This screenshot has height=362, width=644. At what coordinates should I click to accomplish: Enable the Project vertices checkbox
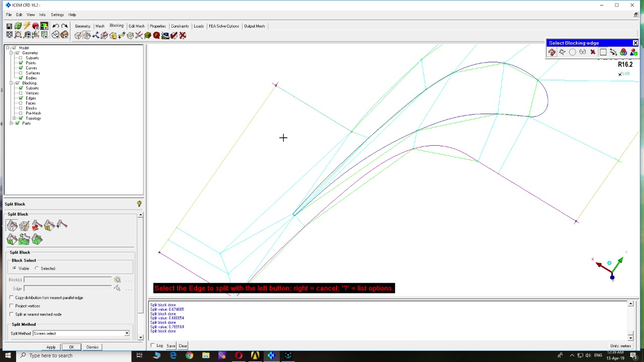click(x=12, y=306)
